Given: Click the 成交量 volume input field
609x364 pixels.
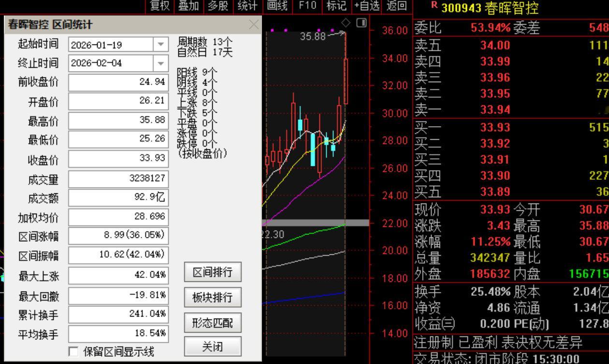Looking at the screenshot, I should click(118, 179).
